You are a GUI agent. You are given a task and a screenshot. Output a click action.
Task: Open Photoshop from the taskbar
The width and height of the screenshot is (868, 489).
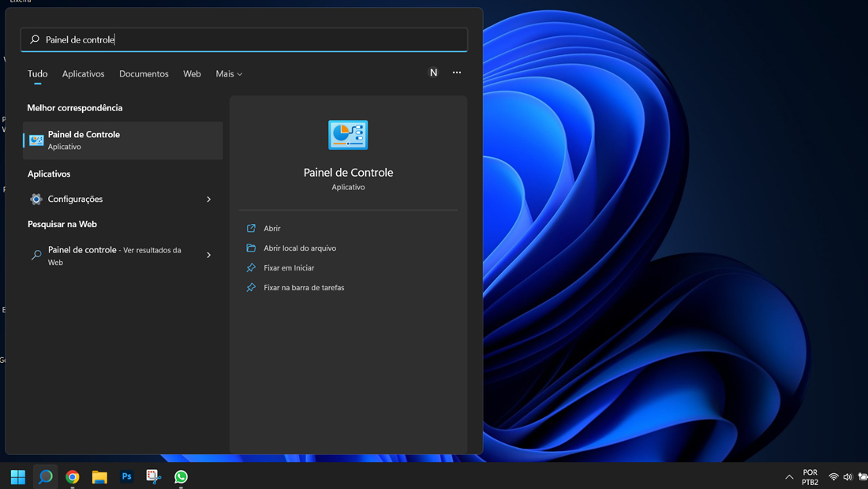(127, 477)
